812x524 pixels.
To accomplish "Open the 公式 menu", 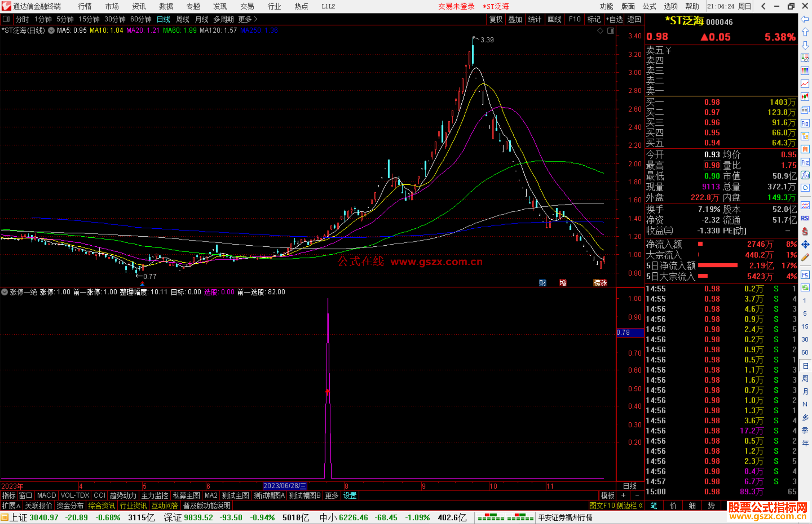I will pos(649,6).
